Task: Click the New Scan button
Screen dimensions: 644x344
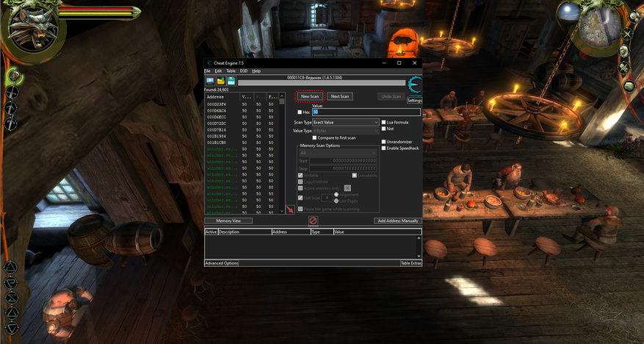Action: coord(310,96)
